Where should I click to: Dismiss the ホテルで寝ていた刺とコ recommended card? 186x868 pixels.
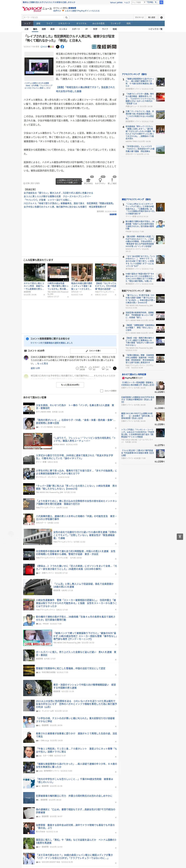click(x=44, y=295)
